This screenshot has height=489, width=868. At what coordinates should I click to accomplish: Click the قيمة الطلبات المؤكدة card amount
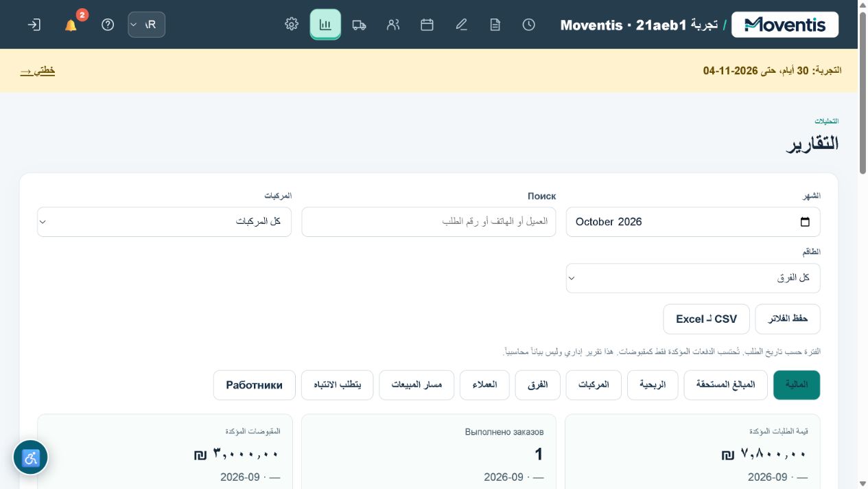[764, 454]
